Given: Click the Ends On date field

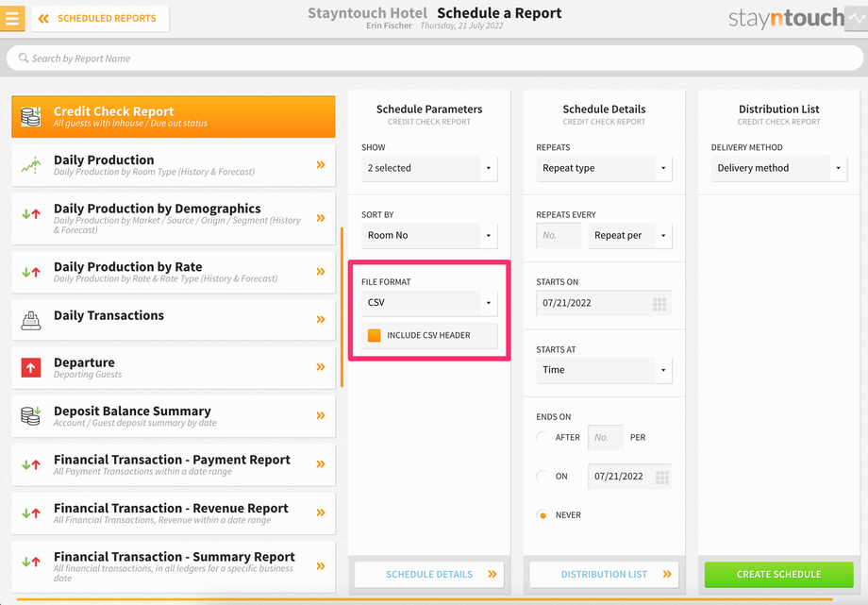Looking at the screenshot, I should point(630,477).
